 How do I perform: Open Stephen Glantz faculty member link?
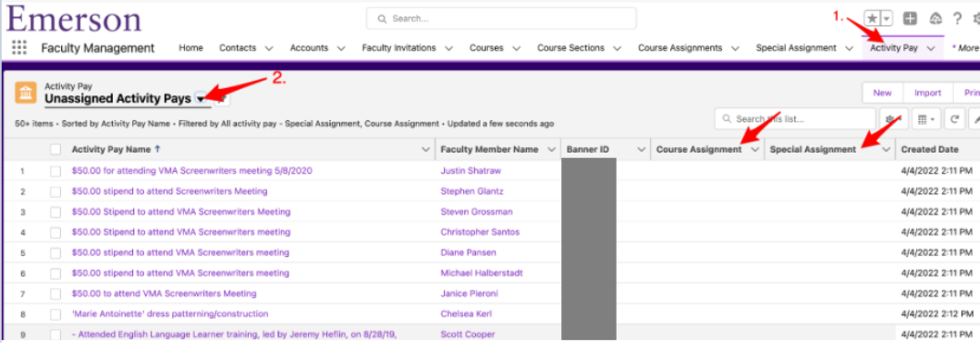tap(472, 190)
